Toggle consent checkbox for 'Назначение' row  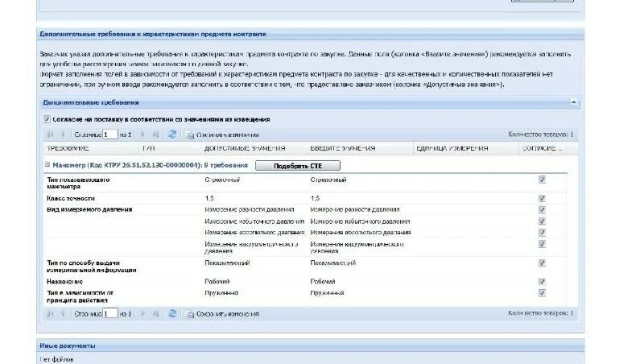click(x=542, y=282)
